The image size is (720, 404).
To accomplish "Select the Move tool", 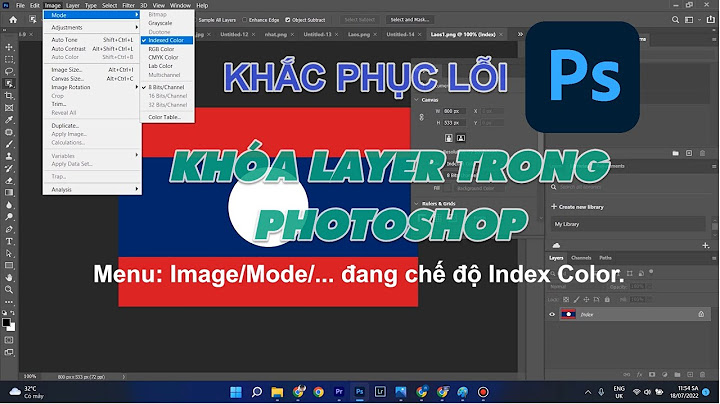I will (9, 47).
